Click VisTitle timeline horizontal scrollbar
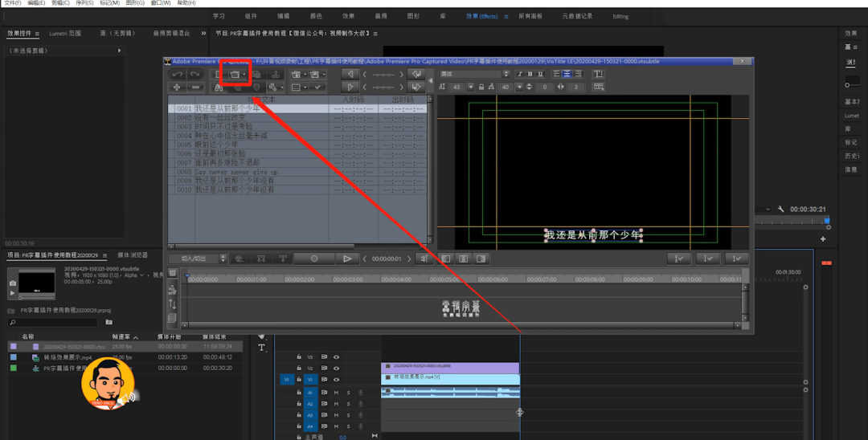The width and height of the screenshot is (868, 440). (x=461, y=325)
